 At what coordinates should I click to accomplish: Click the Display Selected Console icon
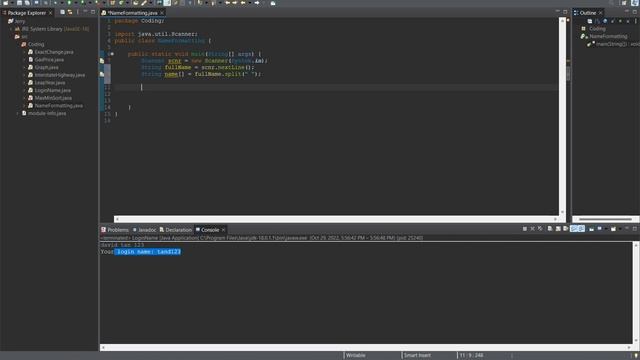tap(600, 229)
